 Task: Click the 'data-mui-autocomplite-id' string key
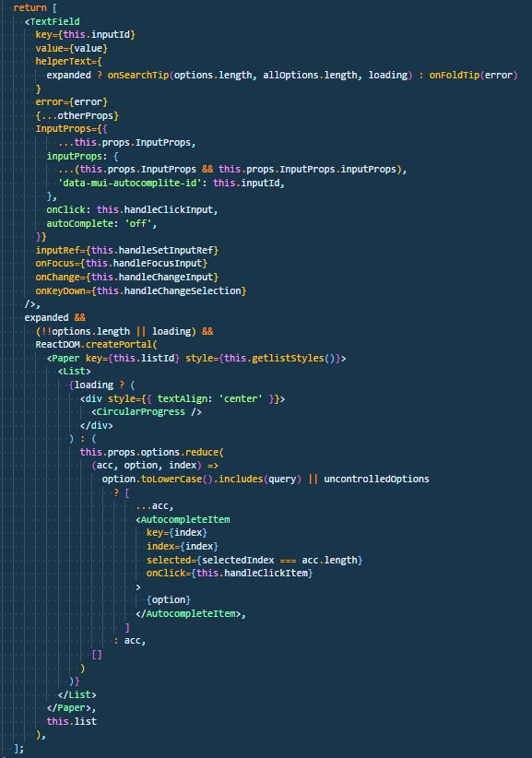pyautogui.click(x=129, y=183)
